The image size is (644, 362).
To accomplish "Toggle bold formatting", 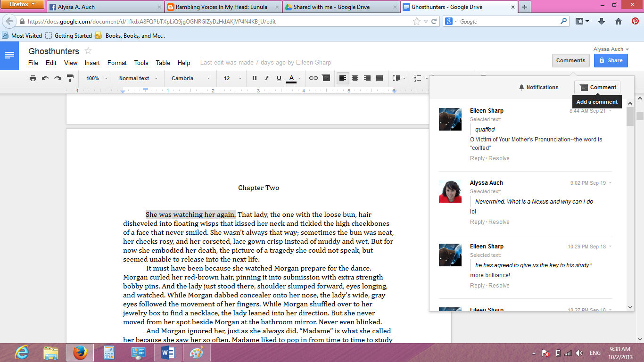I will click(255, 78).
